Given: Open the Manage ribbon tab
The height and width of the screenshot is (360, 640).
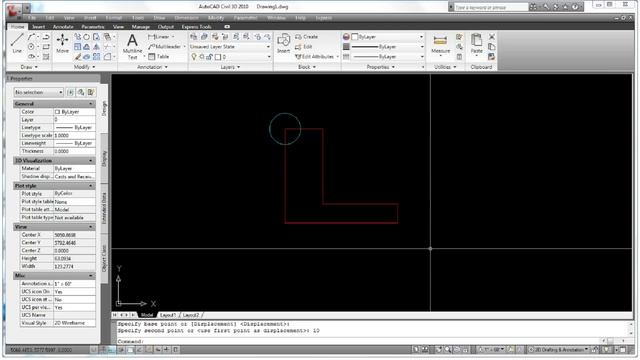Looking at the screenshot, I should 140,27.
